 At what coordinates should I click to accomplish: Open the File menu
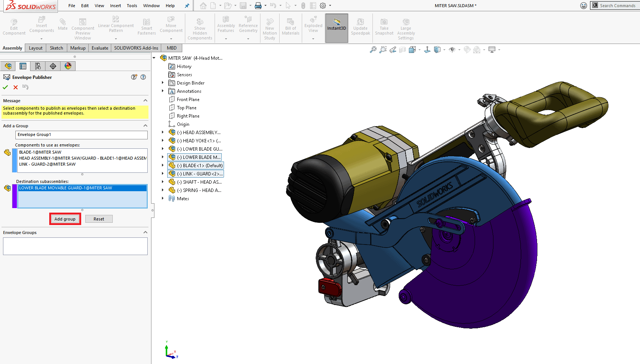[72, 6]
